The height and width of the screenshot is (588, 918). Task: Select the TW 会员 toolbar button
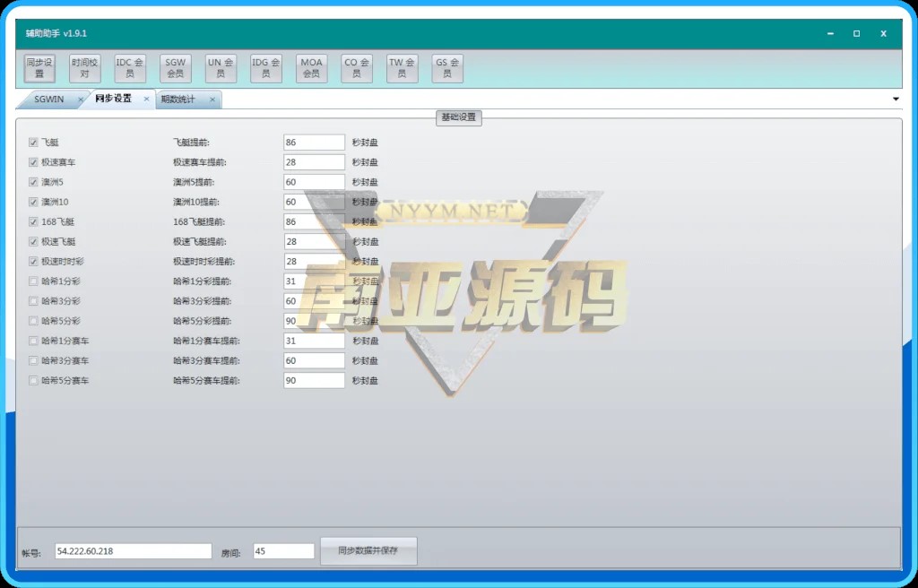402,68
